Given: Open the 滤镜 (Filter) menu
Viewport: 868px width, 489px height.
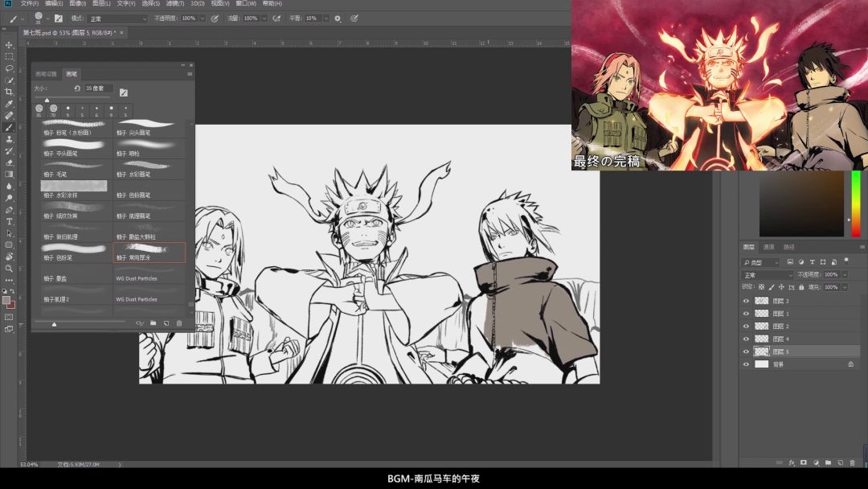Looking at the screenshot, I should pyautogui.click(x=174, y=3).
